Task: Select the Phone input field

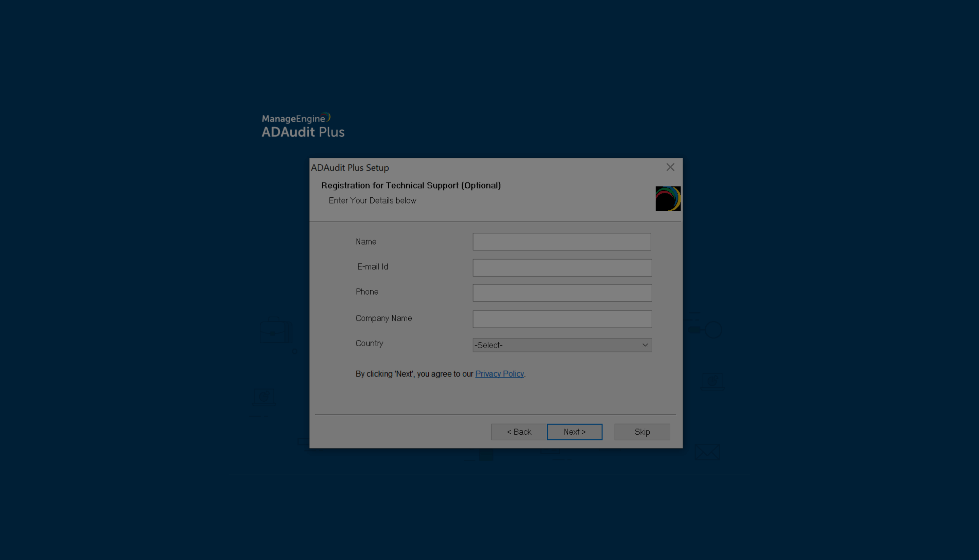Action: 562,293
